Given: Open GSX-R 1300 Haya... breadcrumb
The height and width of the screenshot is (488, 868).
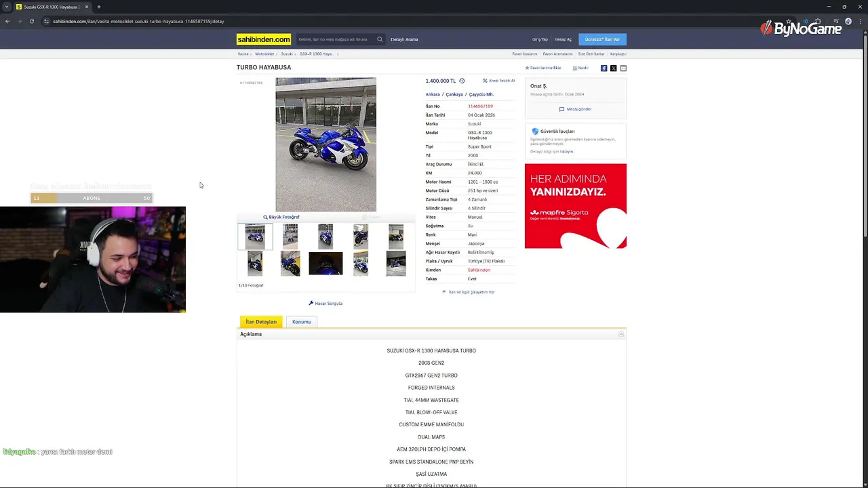Looking at the screenshot, I should (x=316, y=54).
